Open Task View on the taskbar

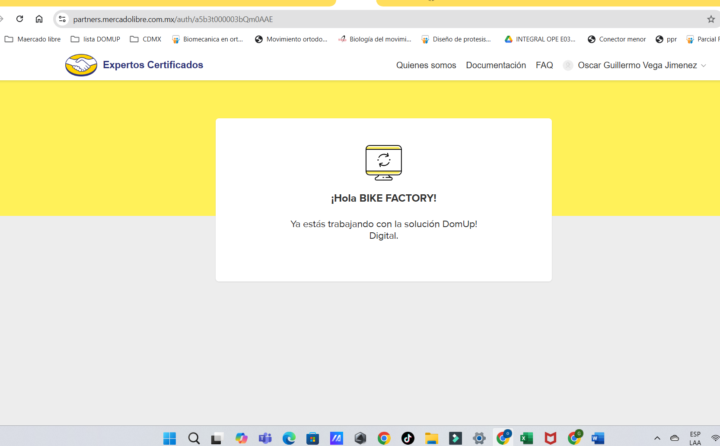click(217, 438)
